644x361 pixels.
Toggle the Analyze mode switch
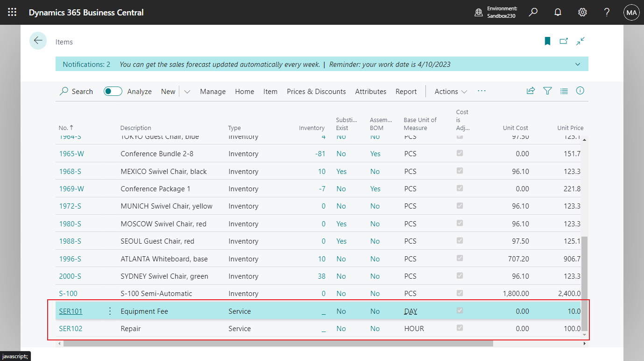113,91
